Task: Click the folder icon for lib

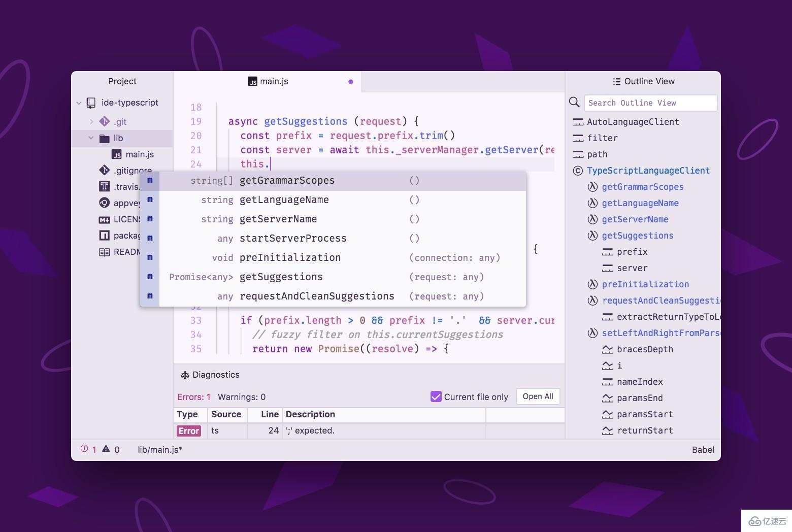Action: [x=105, y=138]
